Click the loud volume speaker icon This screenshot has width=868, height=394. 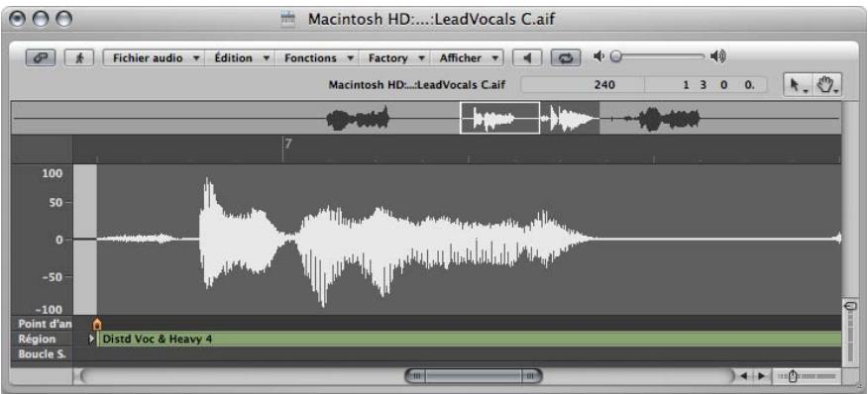[718, 56]
